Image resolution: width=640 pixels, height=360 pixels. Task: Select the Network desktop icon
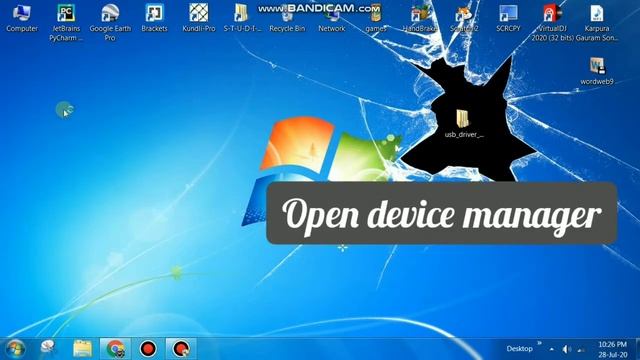[x=331, y=18]
